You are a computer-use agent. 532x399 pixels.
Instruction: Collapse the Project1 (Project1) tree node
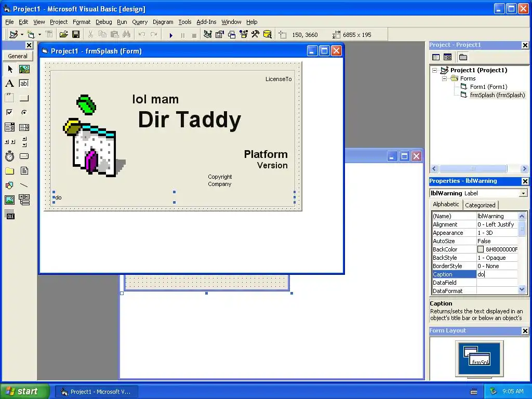click(x=435, y=70)
